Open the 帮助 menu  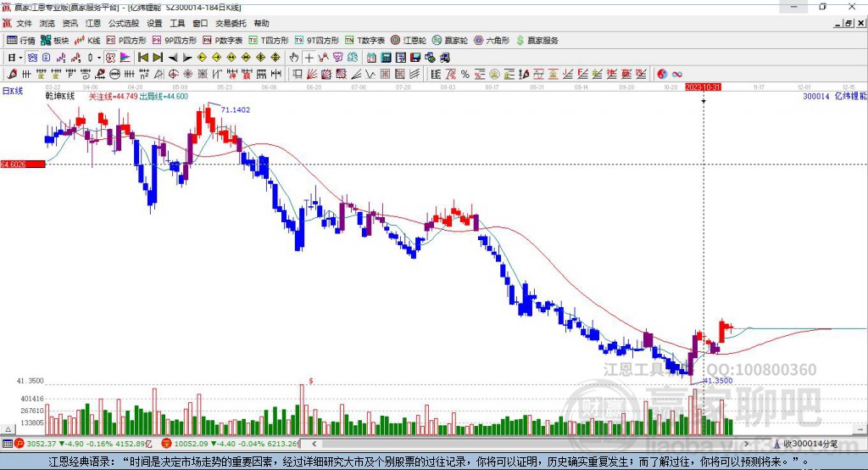261,23
